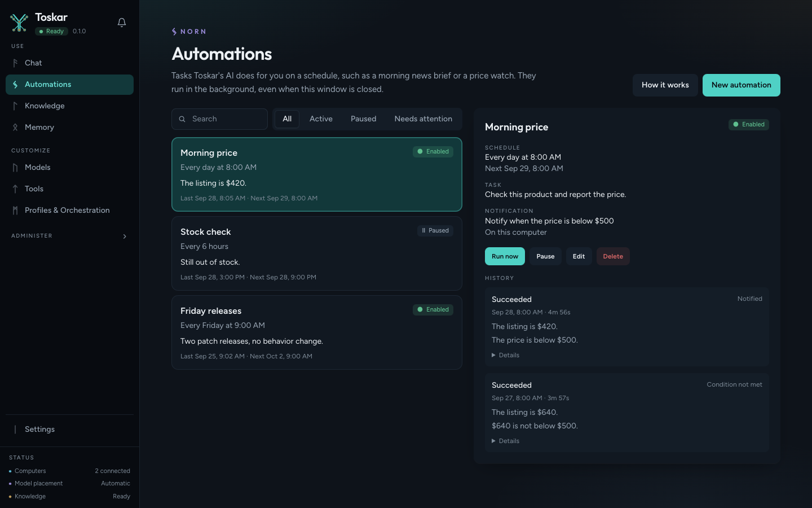Click the Paused badge on Stock check

(x=435, y=230)
